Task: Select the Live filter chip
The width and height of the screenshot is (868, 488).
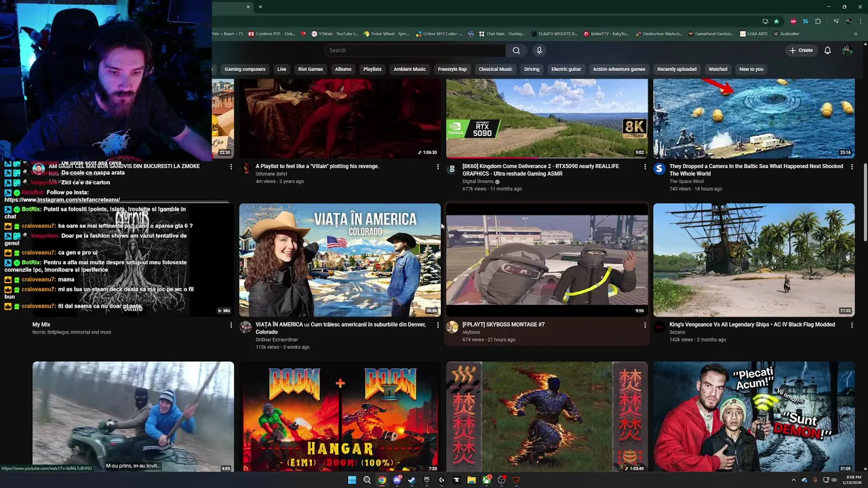Action: [x=281, y=69]
